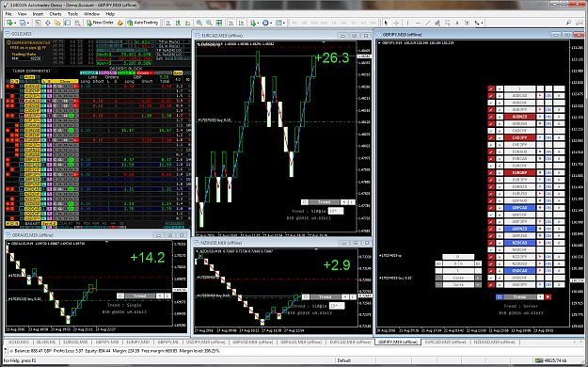Open the MetaEditor icon next to New Order

[120, 23]
